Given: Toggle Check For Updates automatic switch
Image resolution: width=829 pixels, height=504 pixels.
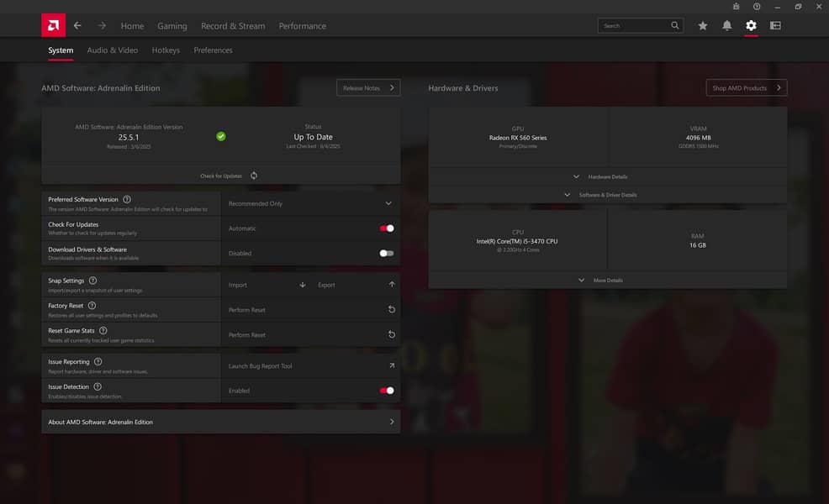Looking at the screenshot, I should pyautogui.click(x=387, y=228).
